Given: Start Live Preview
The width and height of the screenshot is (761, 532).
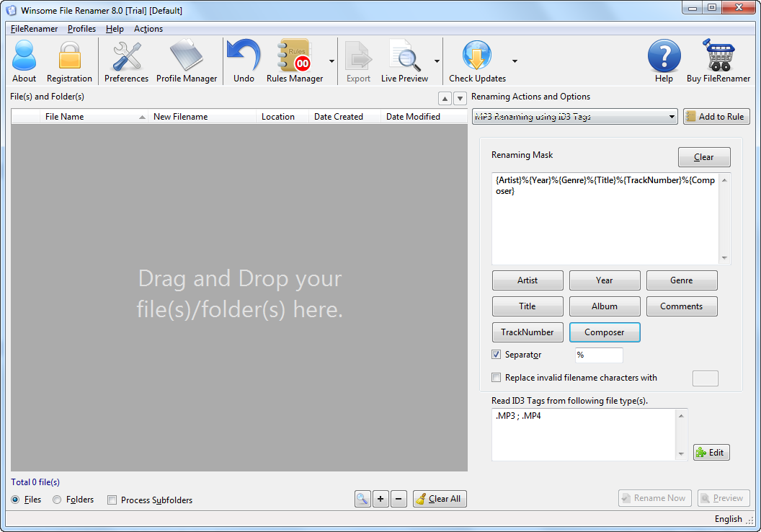Looking at the screenshot, I should 404,61.
